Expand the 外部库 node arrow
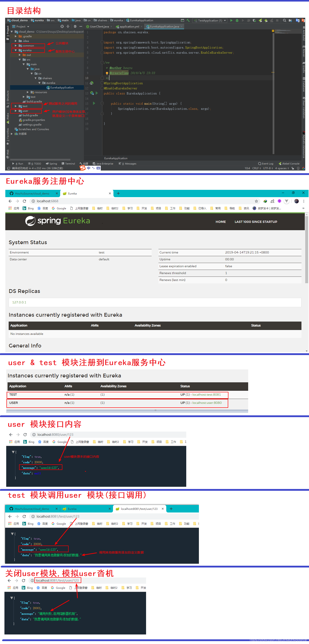309x644 pixels. point(12,134)
